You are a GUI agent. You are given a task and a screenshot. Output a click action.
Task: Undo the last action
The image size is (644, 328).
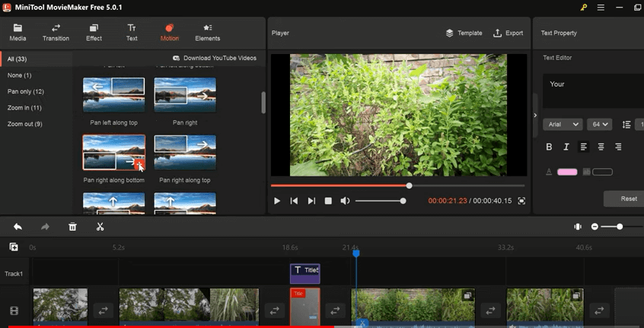pyautogui.click(x=18, y=227)
